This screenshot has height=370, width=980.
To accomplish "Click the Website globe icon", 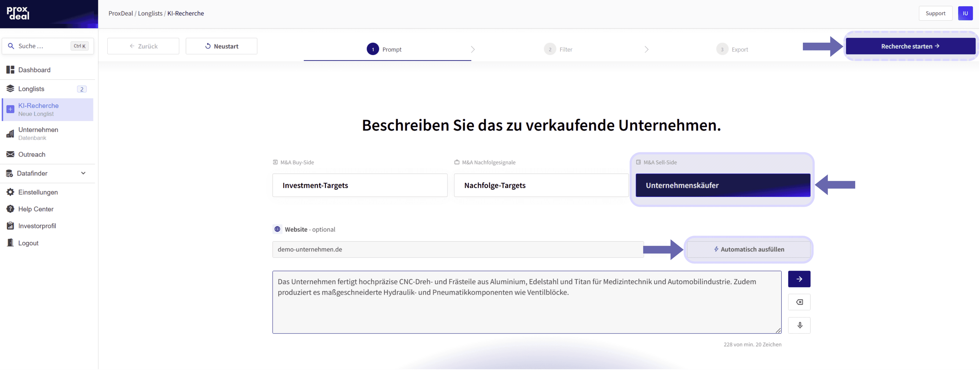I will 277,230.
